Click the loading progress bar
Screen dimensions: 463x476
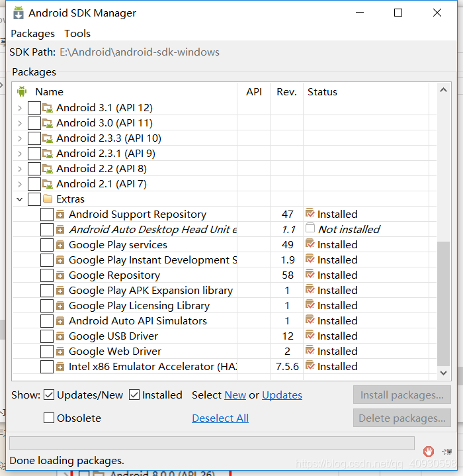[212, 443]
